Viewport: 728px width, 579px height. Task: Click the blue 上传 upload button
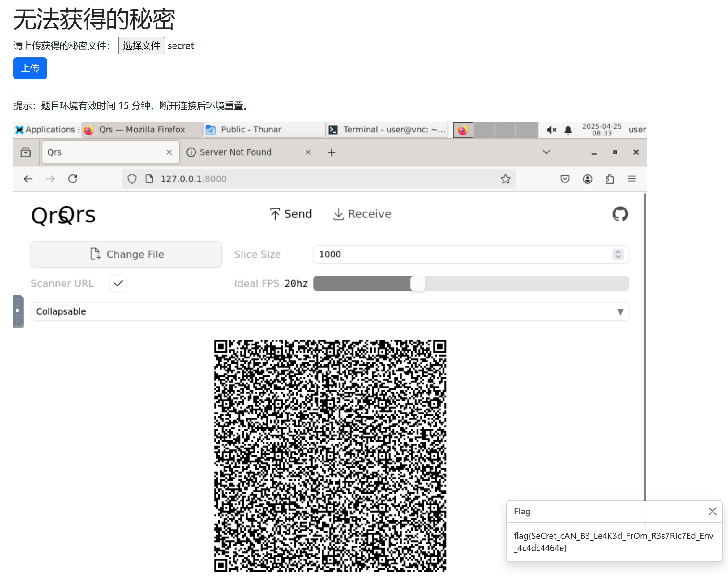pyautogui.click(x=30, y=68)
